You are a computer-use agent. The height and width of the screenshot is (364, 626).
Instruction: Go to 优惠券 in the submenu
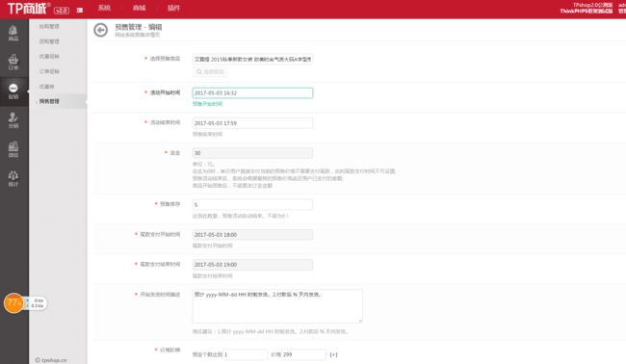(47, 87)
